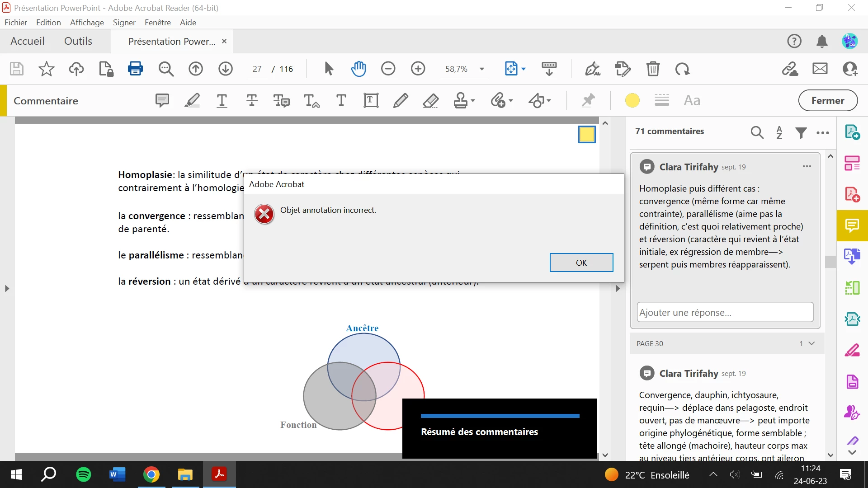Toggle keep tool selected pin
Screen dimensions: 868x488
coord(588,100)
